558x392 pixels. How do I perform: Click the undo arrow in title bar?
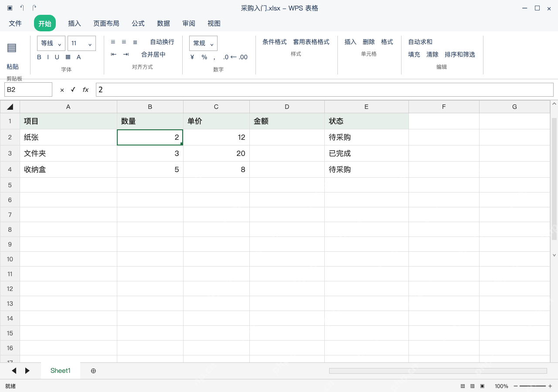22,8
